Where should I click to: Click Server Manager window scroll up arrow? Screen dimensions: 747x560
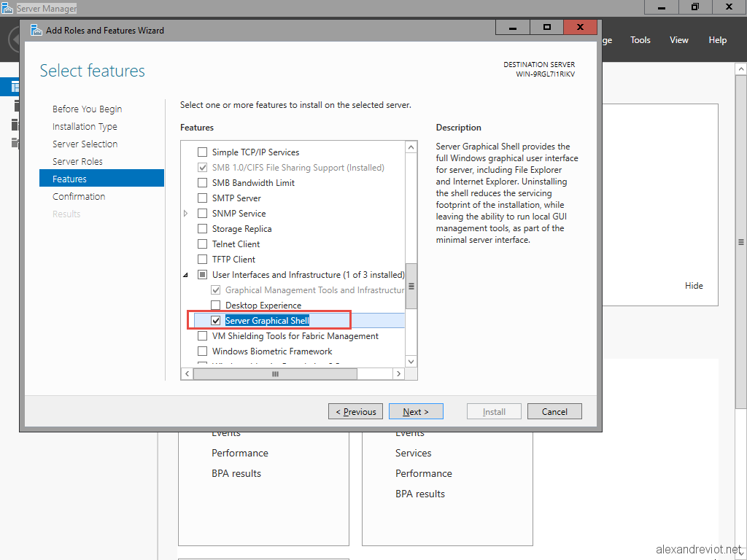[x=741, y=69]
